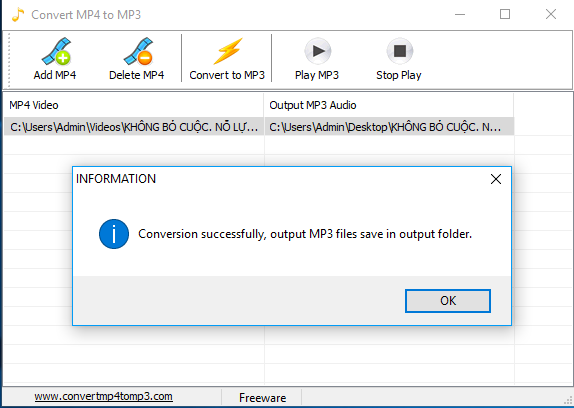This screenshot has width=574, height=408.
Task: Click the INFORMATION dialog title
Action: point(116,179)
